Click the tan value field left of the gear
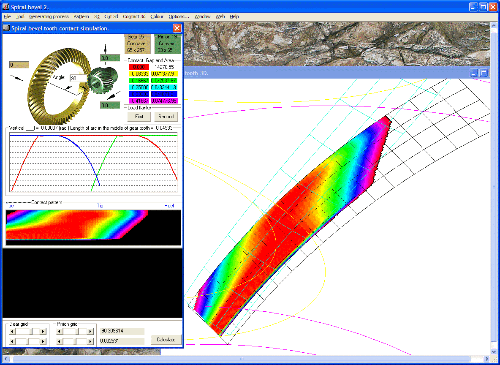This screenshot has height=365, width=500. pos(19,65)
